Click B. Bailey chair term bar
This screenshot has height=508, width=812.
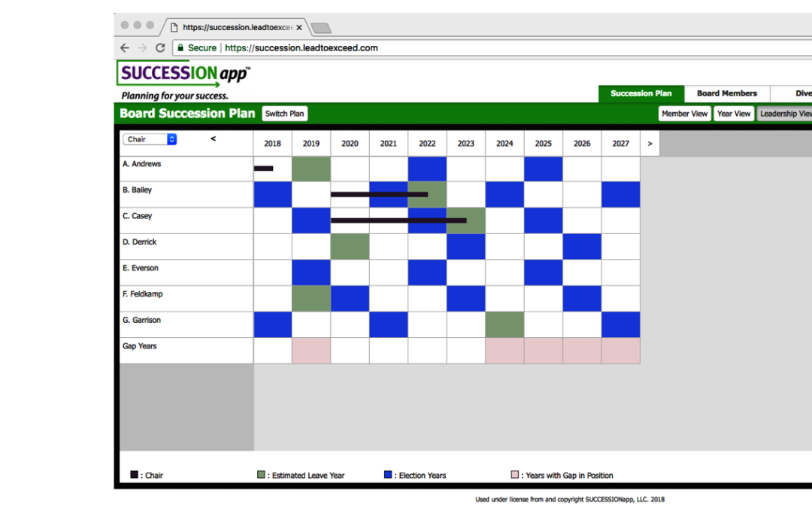tap(379, 194)
